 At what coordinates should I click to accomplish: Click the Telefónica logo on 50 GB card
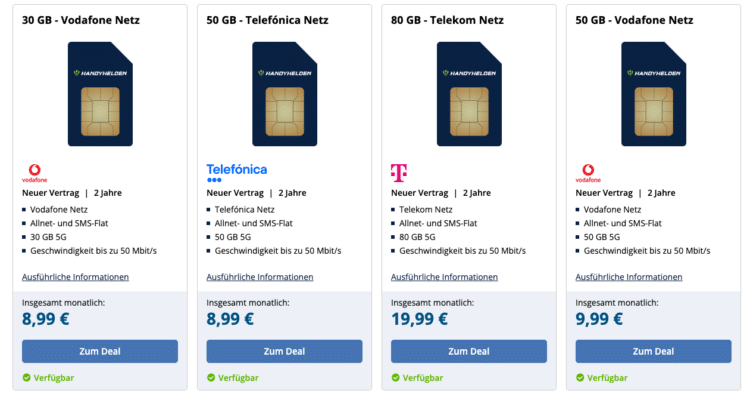coord(237,173)
